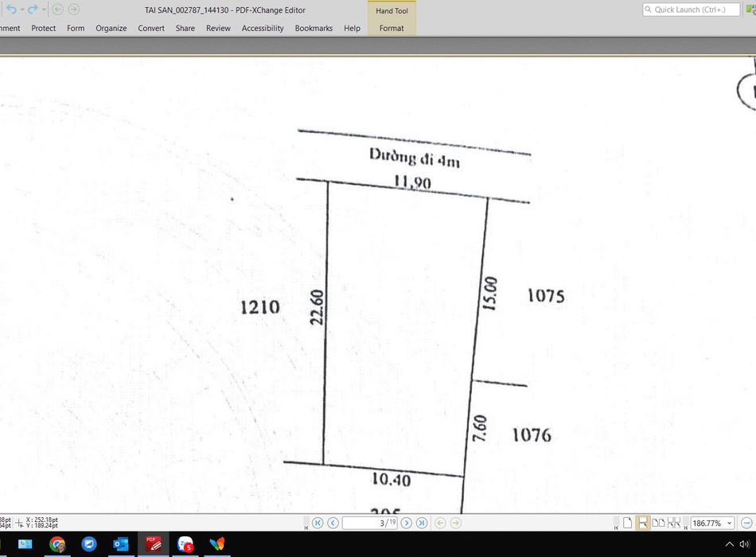
Task: Open the Bookmarks ribbon tab
Action: point(314,28)
